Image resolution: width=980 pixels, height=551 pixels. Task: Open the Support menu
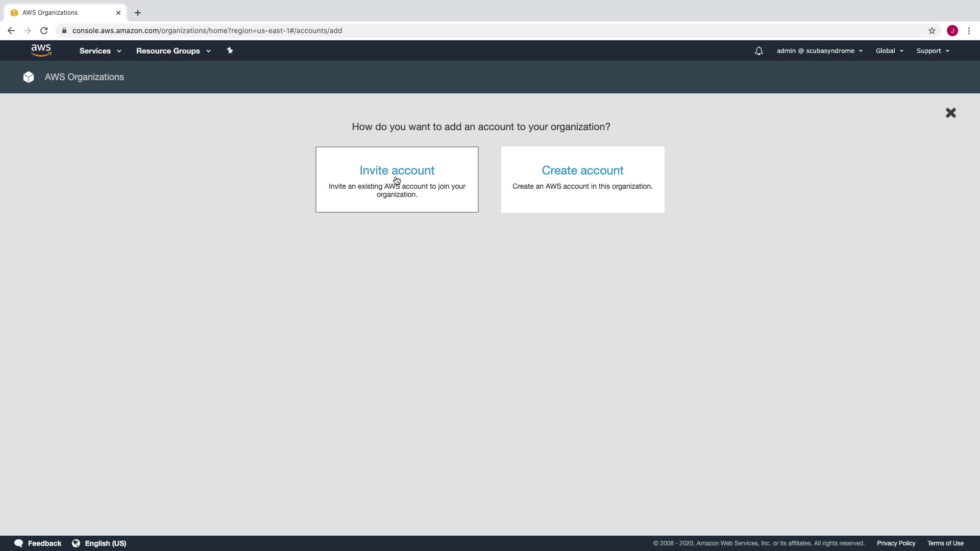tap(933, 51)
